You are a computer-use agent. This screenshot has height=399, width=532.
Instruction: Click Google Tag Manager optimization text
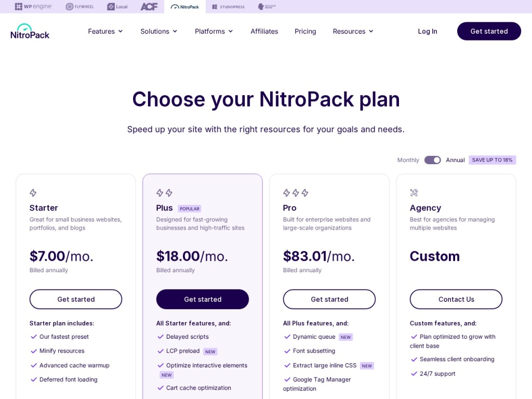coord(317,384)
